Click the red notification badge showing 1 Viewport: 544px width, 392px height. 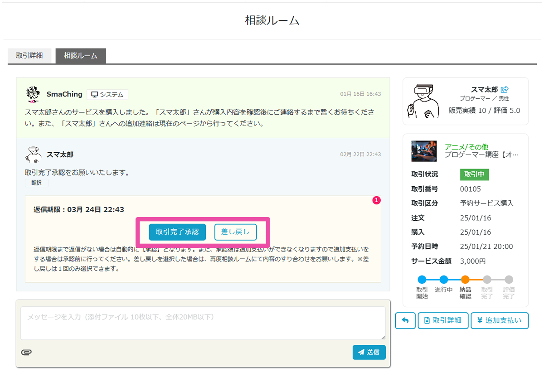pyautogui.click(x=376, y=200)
